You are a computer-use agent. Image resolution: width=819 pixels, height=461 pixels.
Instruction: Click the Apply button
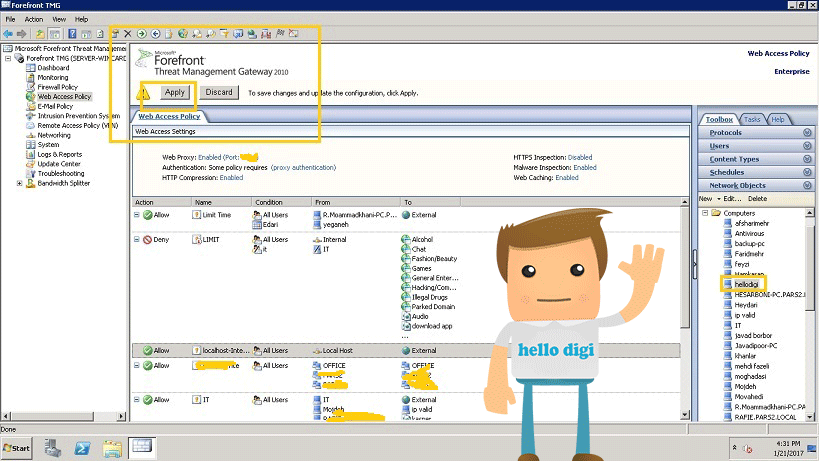click(x=174, y=92)
